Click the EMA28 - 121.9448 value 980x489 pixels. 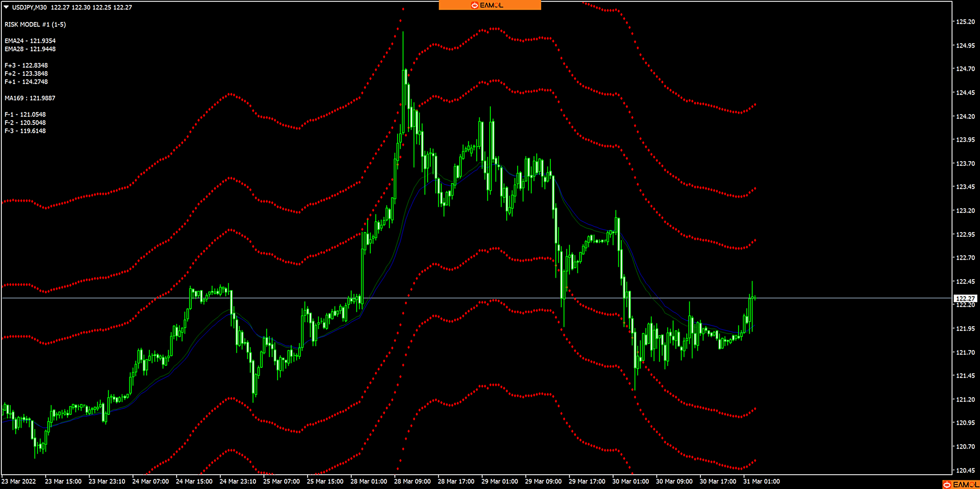(x=30, y=49)
